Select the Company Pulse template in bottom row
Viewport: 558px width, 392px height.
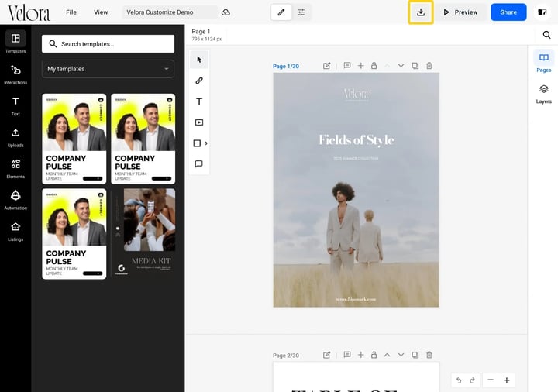[x=74, y=234]
